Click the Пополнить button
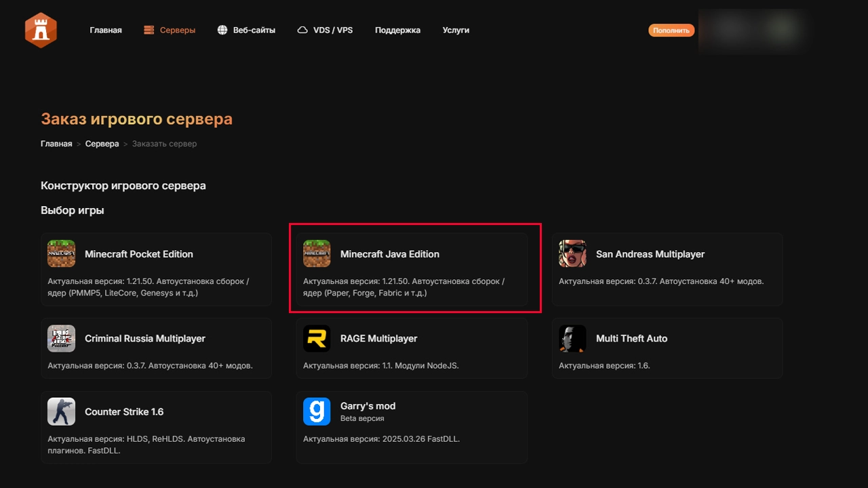Image resolution: width=868 pixels, height=488 pixels. [671, 30]
